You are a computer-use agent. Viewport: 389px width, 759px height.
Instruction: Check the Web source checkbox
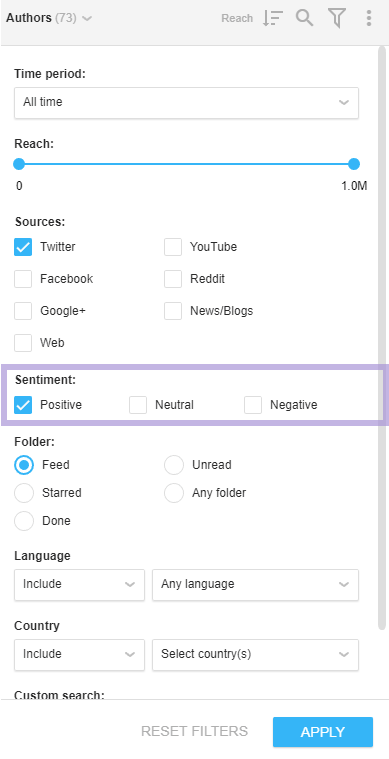pos(23,343)
